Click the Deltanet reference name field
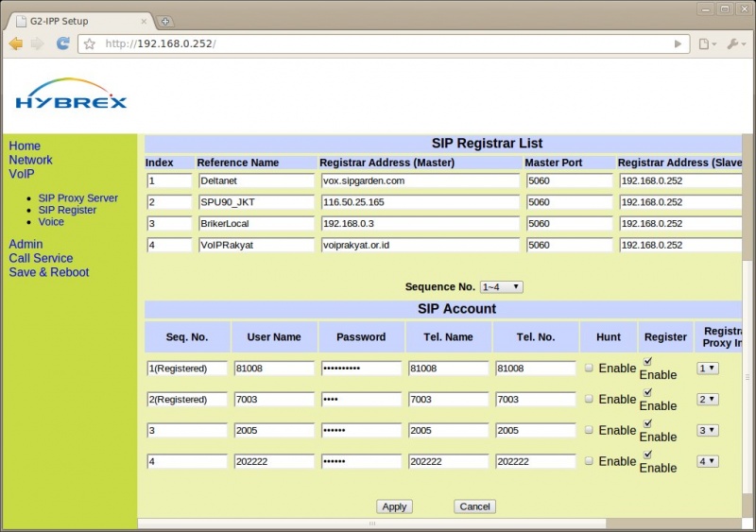The height and width of the screenshot is (532, 756). 255,180
